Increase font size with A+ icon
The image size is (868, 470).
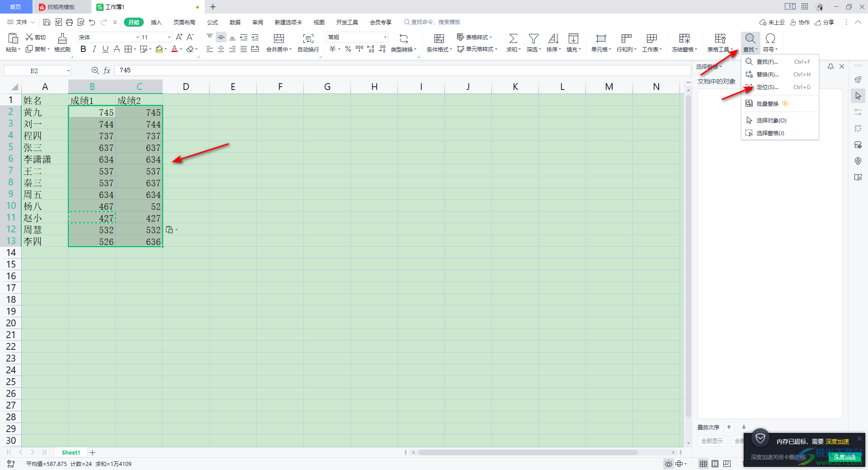(179, 37)
